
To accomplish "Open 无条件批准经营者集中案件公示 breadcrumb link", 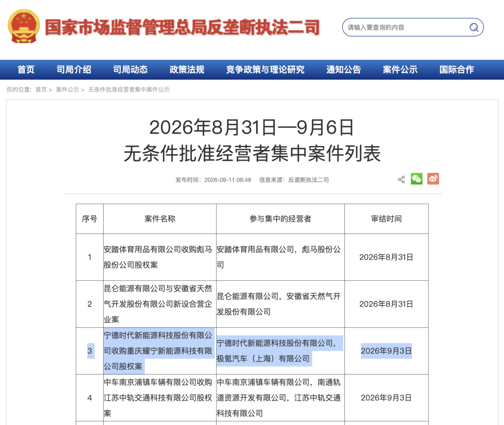I will (129, 90).
